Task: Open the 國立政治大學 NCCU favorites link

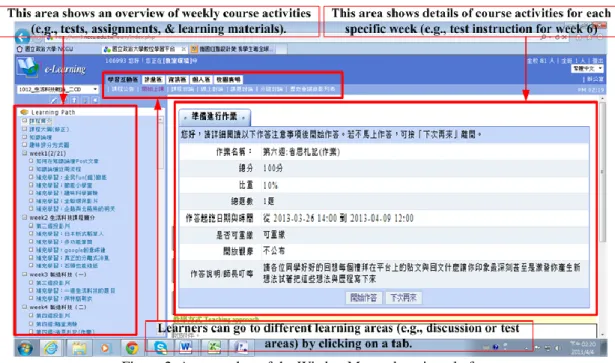Action: click(45, 49)
